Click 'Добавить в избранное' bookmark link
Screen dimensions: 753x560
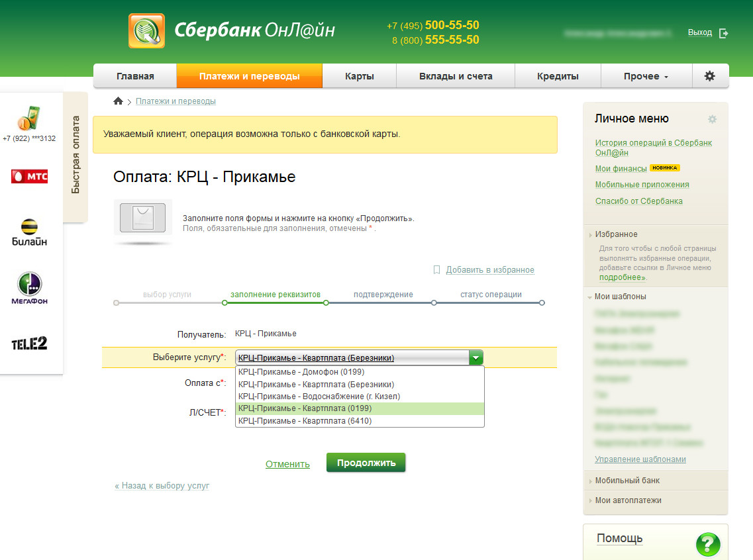pos(489,270)
